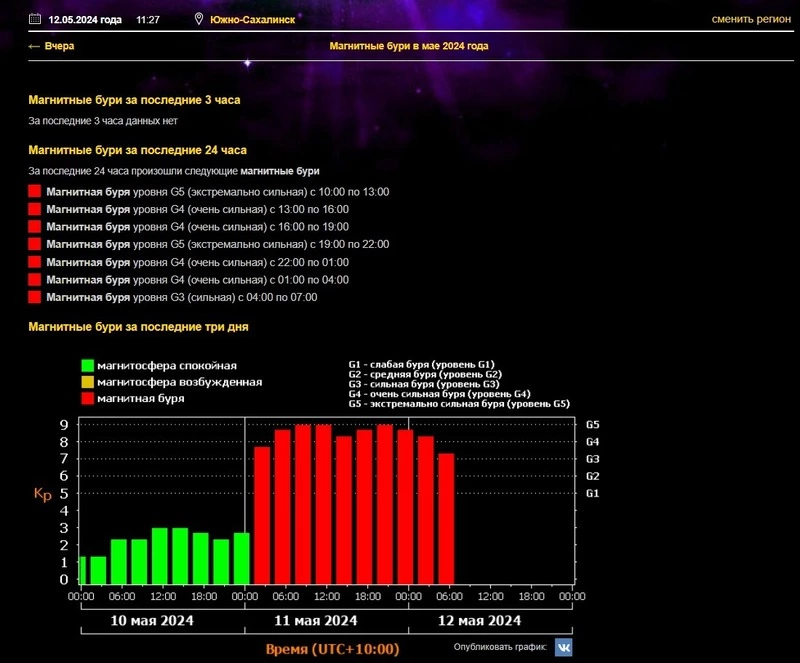Image resolution: width=800 pixels, height=663 pixels.
Task: Go to yesterday via '← Вчера' link
Action: tap(51, 46)
